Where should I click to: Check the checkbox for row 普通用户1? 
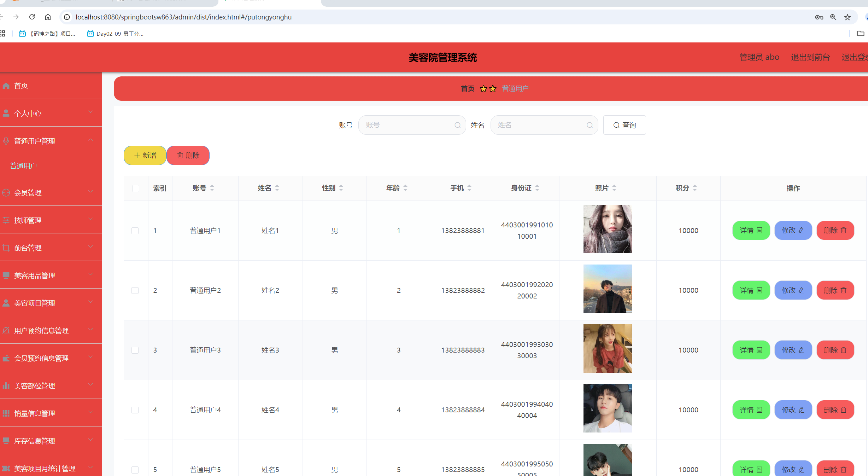click(135, 231)
